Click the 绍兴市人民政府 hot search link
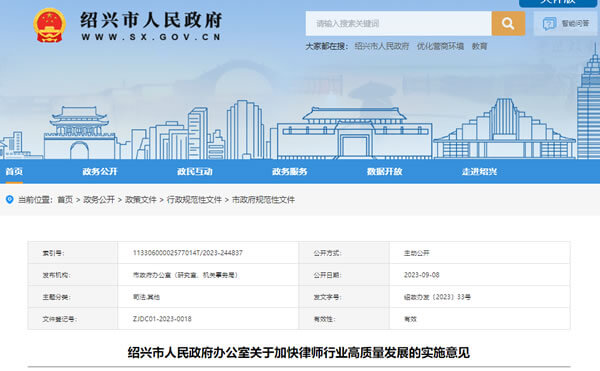This screenshot has height=371, width=600. click(x=382, y=46)
